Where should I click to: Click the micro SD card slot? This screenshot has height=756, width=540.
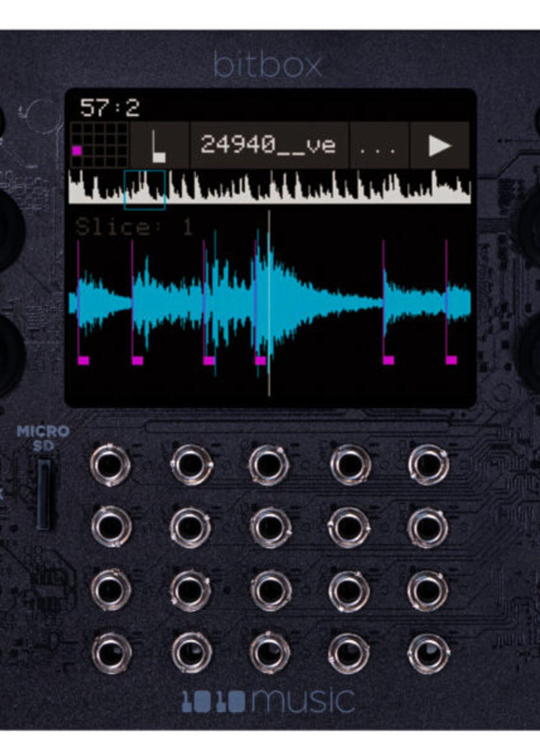43,495
